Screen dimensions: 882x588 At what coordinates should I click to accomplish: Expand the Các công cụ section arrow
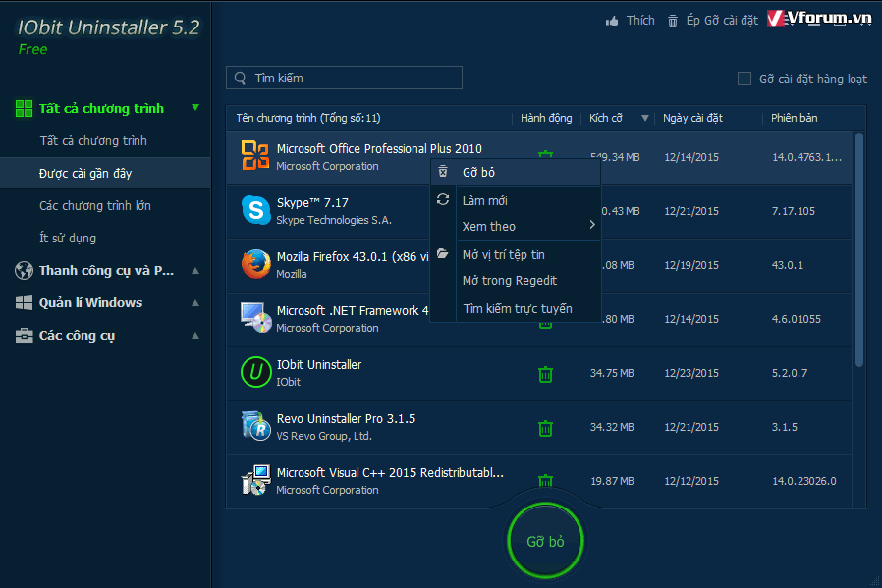click(195, 336)
